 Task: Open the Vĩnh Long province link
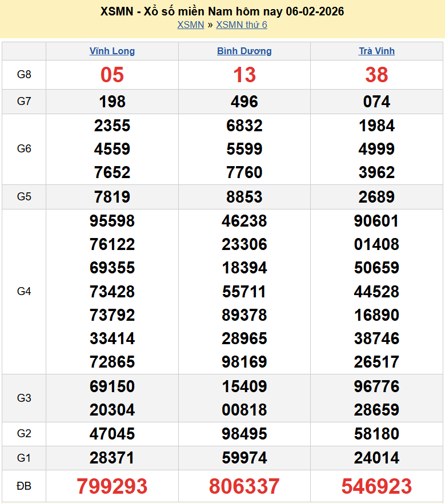tap(112, 51)
